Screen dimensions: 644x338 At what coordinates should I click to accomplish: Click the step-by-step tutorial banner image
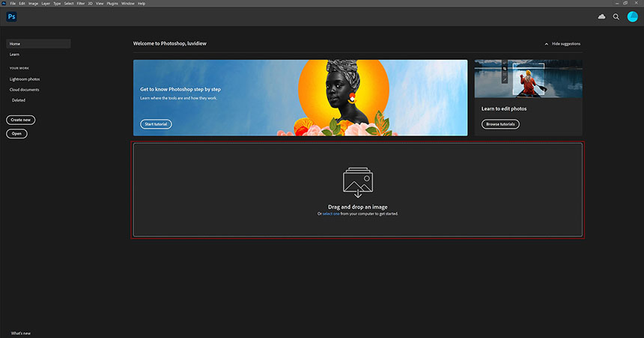[300, 98]
